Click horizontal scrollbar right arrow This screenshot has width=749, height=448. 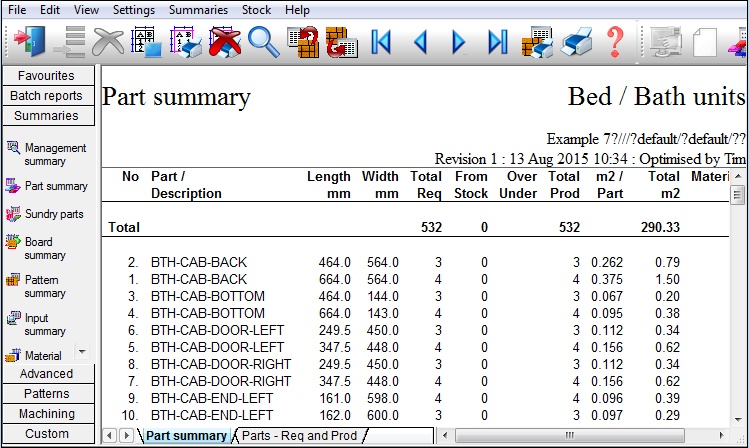[x=721, y=435]
